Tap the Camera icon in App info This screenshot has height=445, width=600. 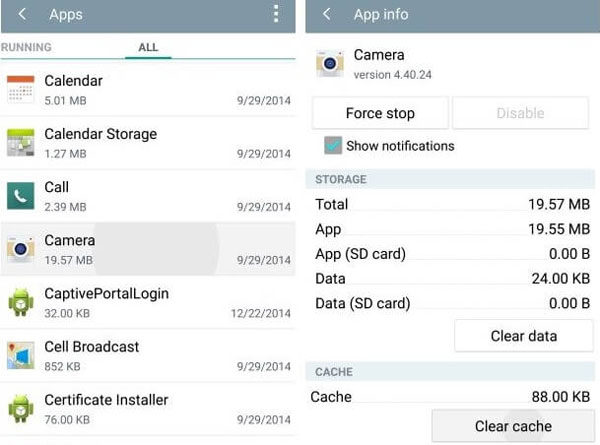(x=331, y=63)
